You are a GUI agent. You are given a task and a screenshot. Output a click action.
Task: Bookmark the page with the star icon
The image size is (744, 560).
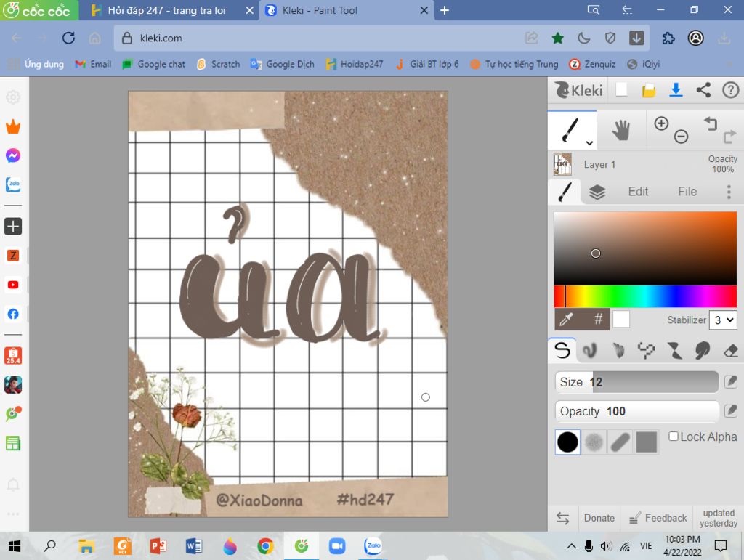pyautogui.click(x=557, y=38)
